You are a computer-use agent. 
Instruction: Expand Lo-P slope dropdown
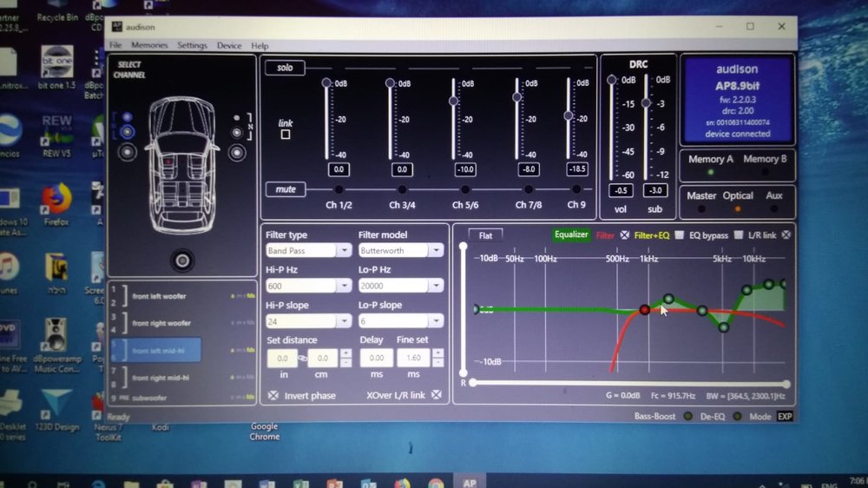(437, 320)
